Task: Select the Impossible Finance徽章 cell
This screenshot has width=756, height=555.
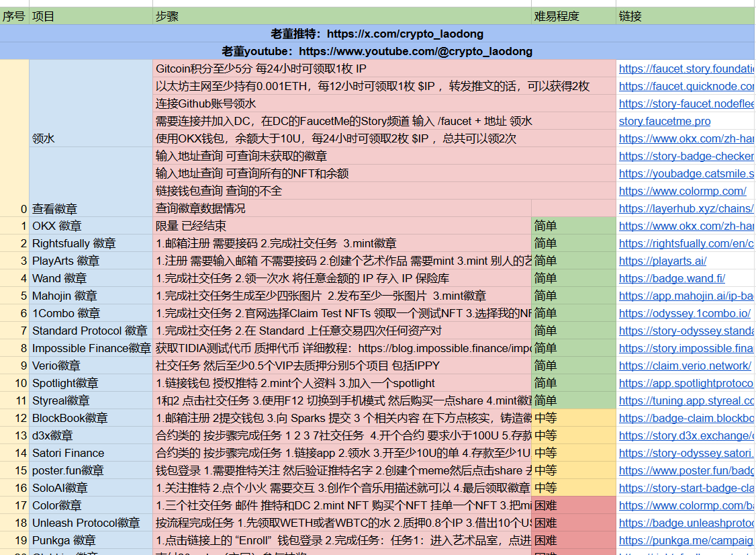Action: pos(91,349)
